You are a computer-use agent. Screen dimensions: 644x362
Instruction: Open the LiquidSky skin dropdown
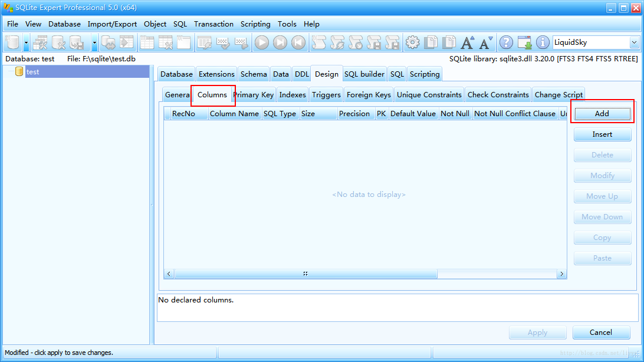[x=634, y=42]
